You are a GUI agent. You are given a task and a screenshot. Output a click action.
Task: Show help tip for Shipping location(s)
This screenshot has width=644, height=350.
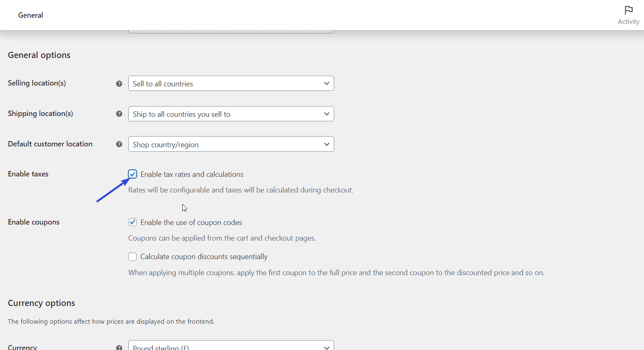tap(119, 114)
